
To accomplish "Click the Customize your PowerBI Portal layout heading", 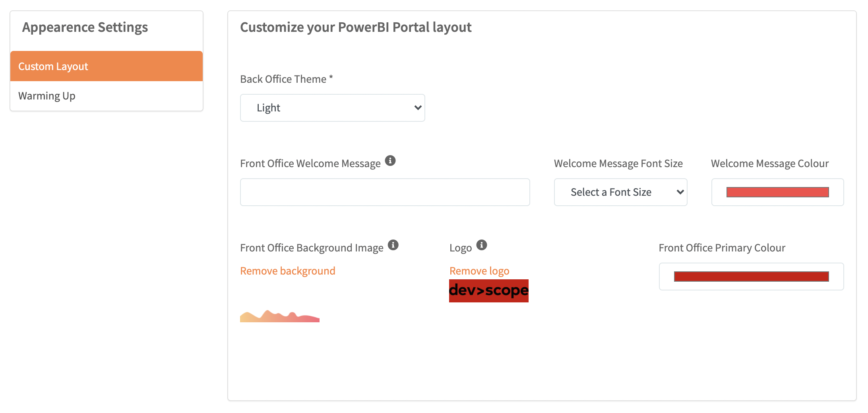I will tap(355, 27).
